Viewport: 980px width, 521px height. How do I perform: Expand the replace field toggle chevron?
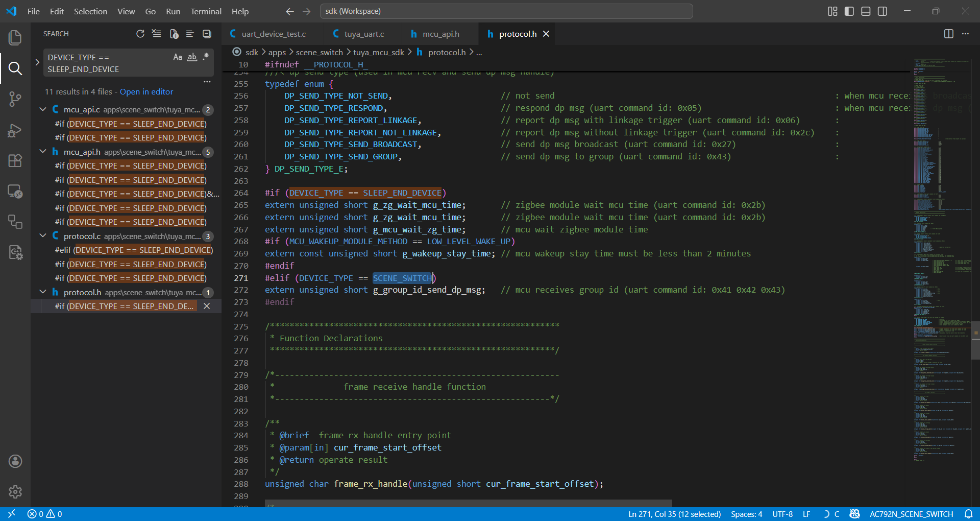[x=37, y=62]
